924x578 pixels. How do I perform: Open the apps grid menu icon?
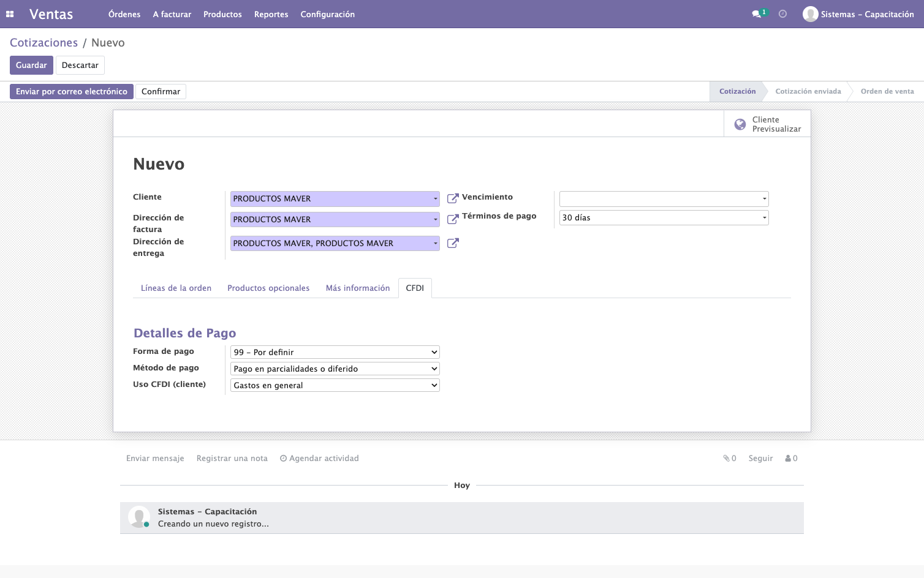coord(10,14)
